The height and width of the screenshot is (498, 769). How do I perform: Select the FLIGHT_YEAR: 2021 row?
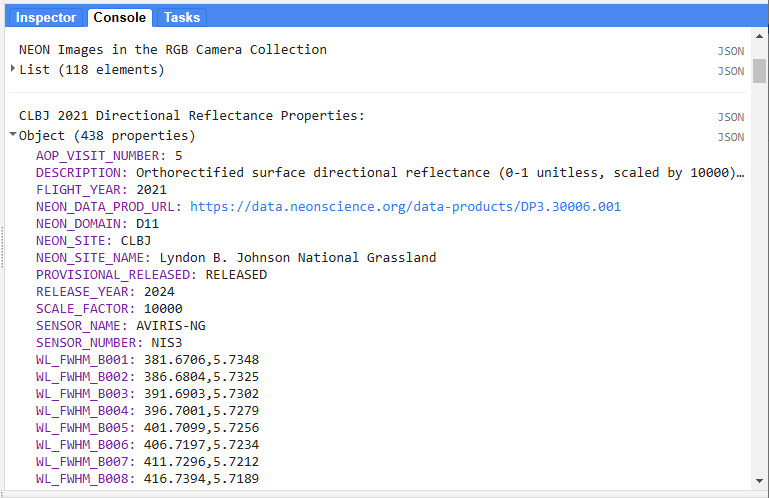(101, 189)
